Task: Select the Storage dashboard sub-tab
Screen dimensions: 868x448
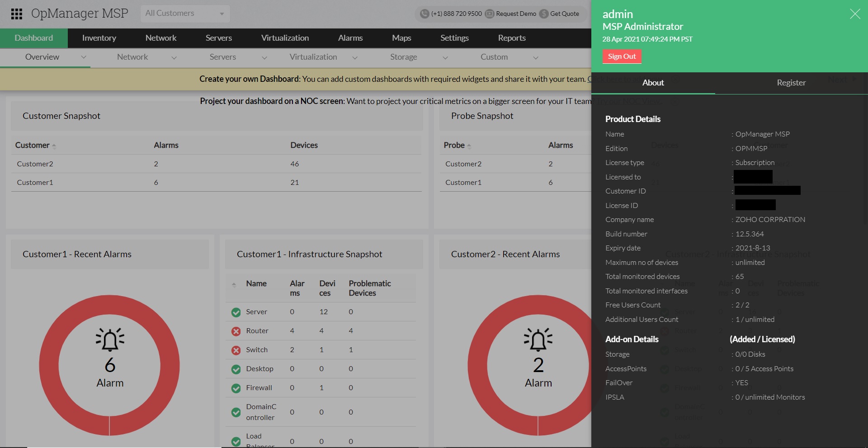Action: pyautogui.click(x=404, y=57)
